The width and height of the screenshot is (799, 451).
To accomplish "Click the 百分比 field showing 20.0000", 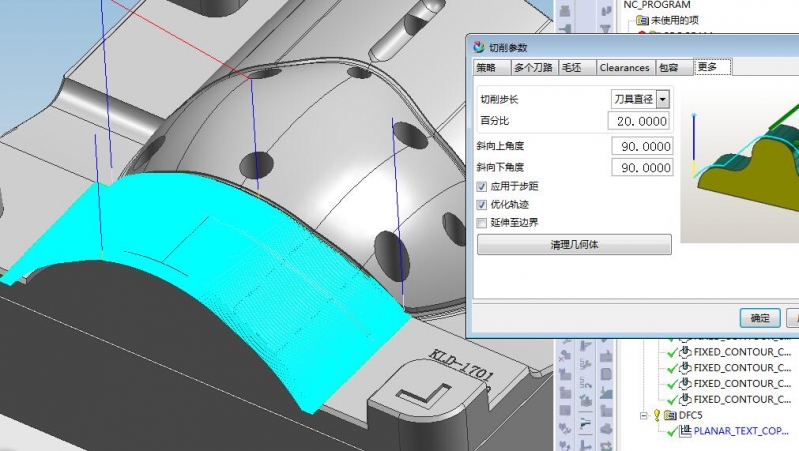I will click(x=638, y=121).
